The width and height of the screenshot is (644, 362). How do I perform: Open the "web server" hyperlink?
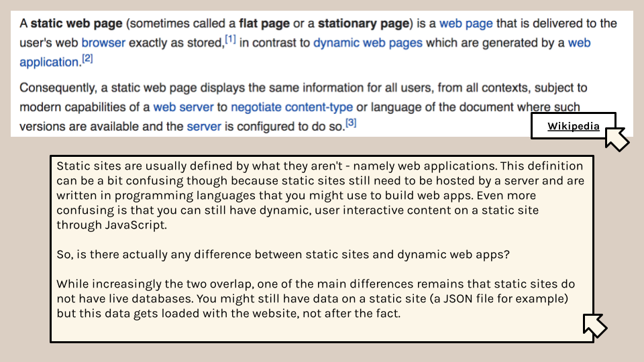pyautogui.click(x=183, y=107)
